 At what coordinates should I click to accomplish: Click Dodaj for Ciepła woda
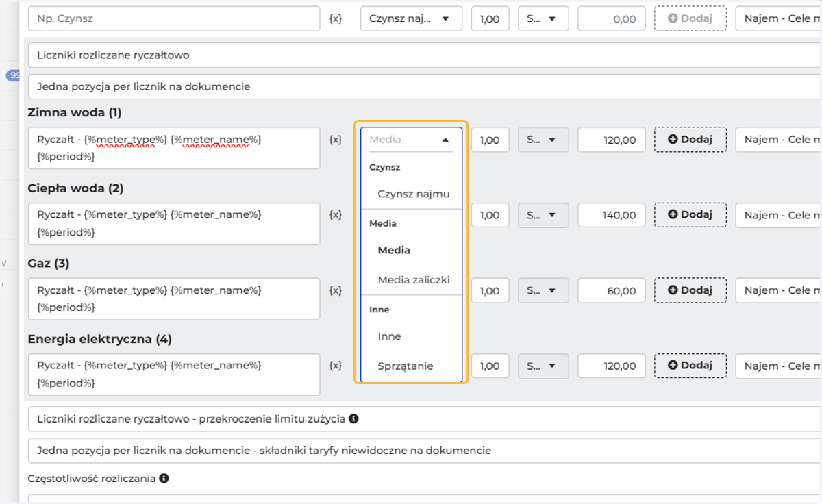coord(690,215)
